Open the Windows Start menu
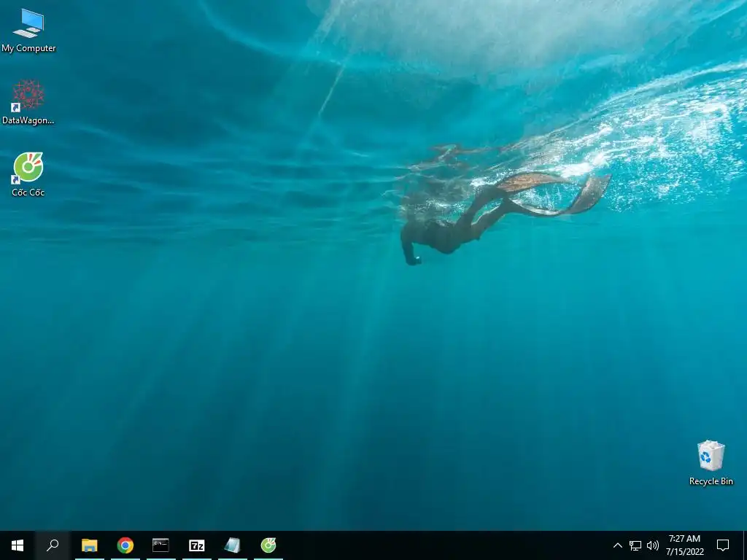747x560 pixels. point(18,545)
